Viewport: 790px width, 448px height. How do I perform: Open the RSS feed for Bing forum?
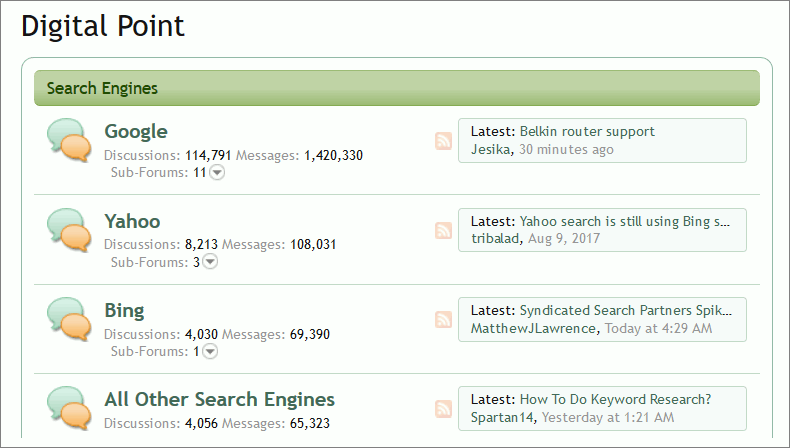pos(443,319)
